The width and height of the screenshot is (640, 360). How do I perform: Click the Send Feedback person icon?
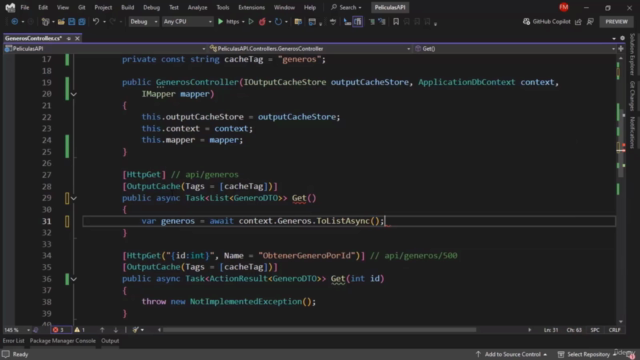[x=590, y=22]
